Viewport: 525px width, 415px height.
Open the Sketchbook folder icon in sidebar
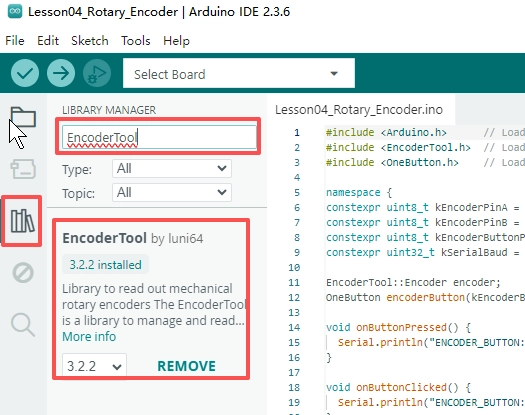point(23,117)
